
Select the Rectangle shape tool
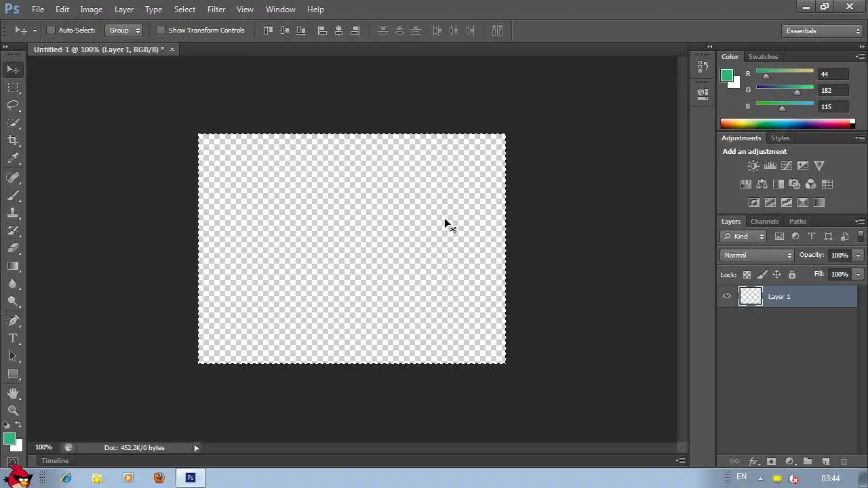(x=13, y=373)
